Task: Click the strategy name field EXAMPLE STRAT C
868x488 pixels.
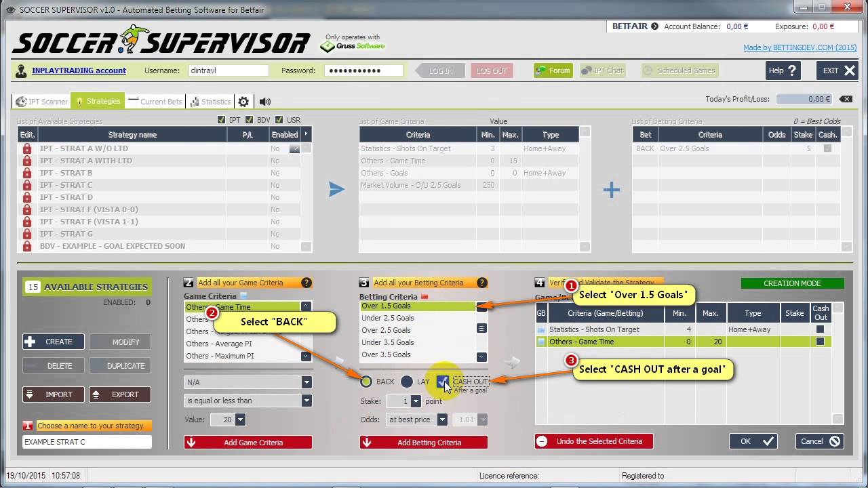Action: click(87, 442)
